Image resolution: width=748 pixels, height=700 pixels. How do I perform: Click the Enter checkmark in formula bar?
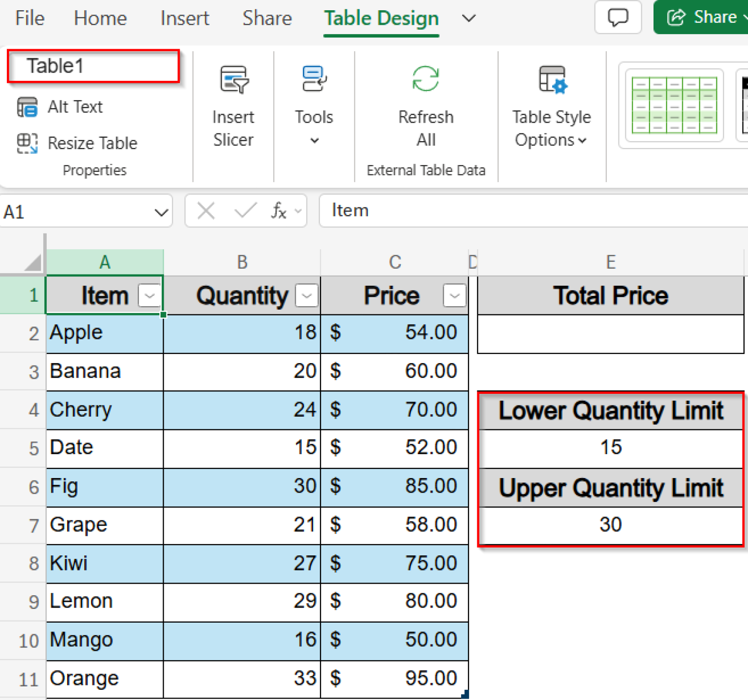pyautogui.click(x=244, y=211)
